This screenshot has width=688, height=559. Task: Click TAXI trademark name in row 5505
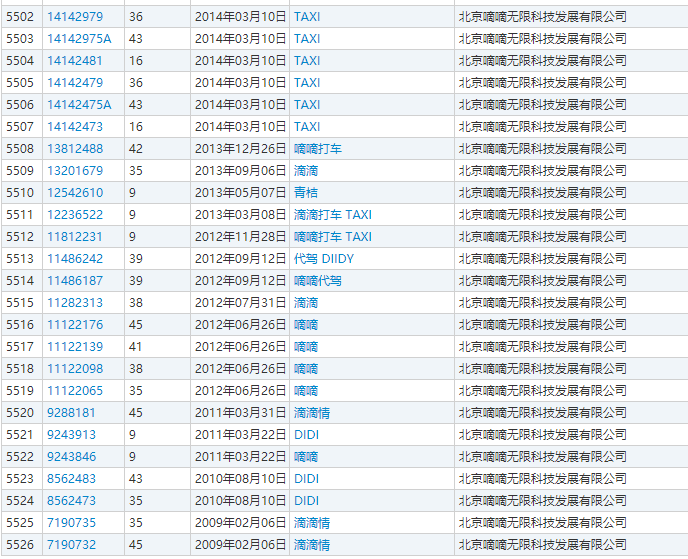tap(307, 82)
